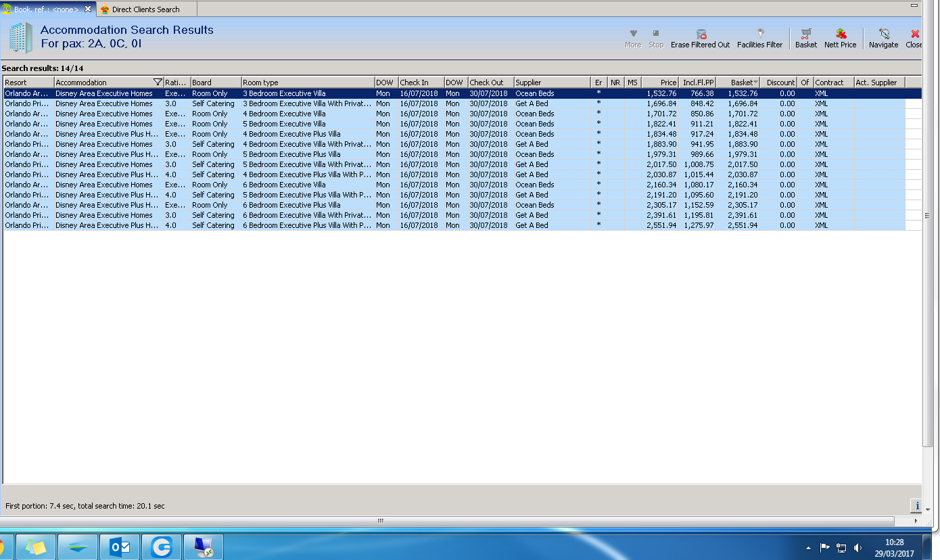Select the Incl.Fl.PP value 917.24
The image size is (940, 560).
coord(701,134)
